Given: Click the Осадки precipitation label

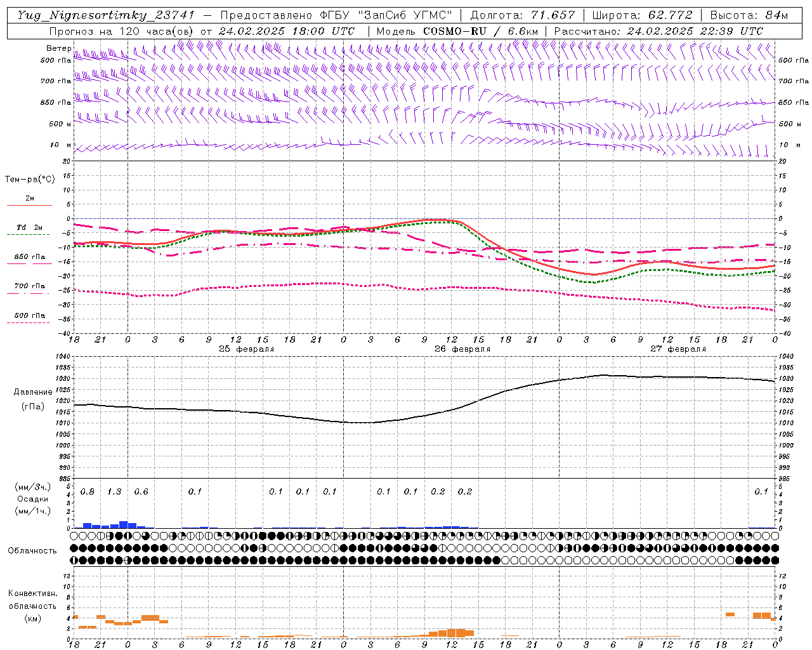Looking at the screenshot, I should click(x=32, y=499).
